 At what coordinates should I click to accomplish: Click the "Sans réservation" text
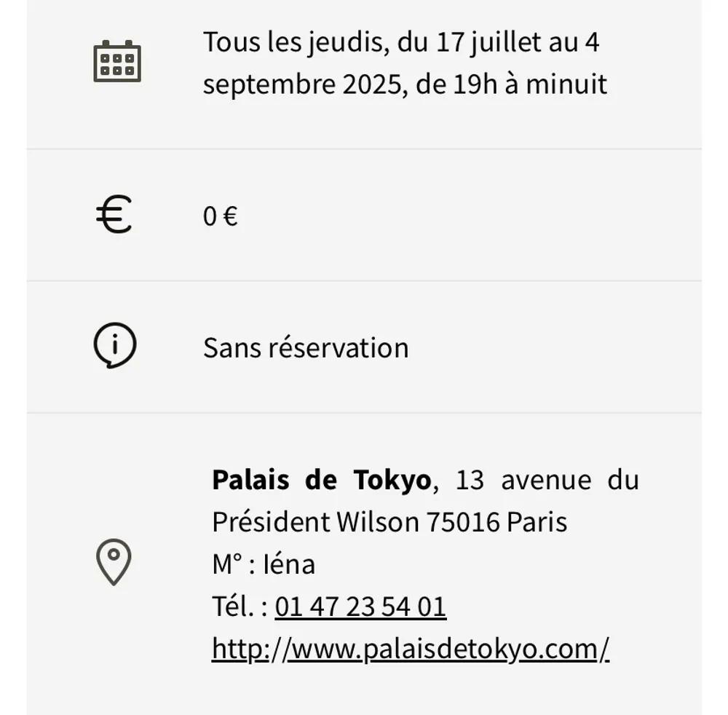[306, 347]
